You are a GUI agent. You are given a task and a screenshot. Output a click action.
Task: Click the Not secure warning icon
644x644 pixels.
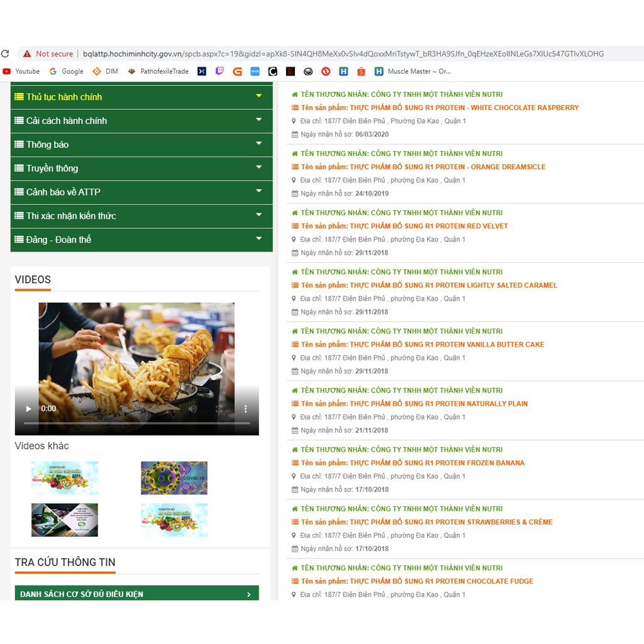[x=27, y=54]
